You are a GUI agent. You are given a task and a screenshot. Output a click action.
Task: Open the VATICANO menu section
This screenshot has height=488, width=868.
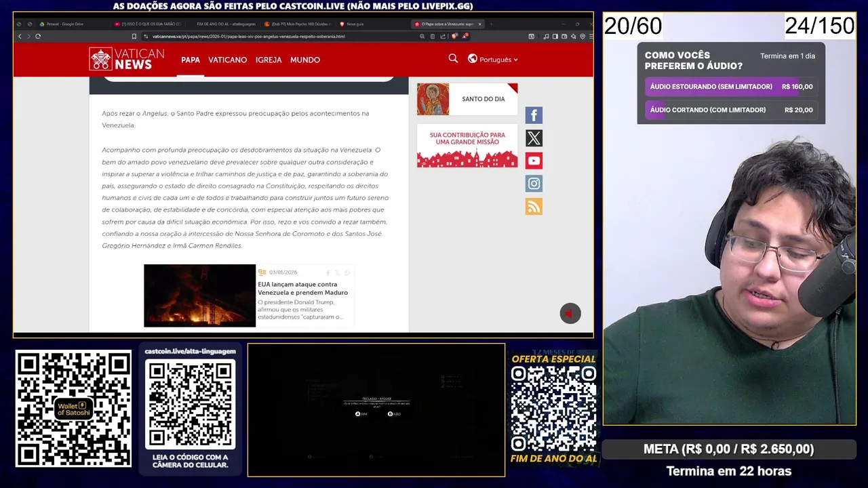(228, 60)
